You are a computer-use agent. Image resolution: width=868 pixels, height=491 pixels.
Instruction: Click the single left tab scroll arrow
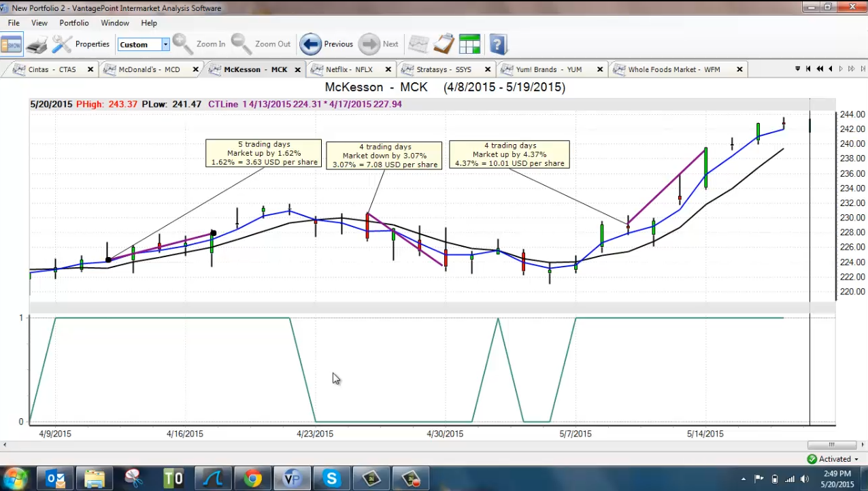click(831, 69)
